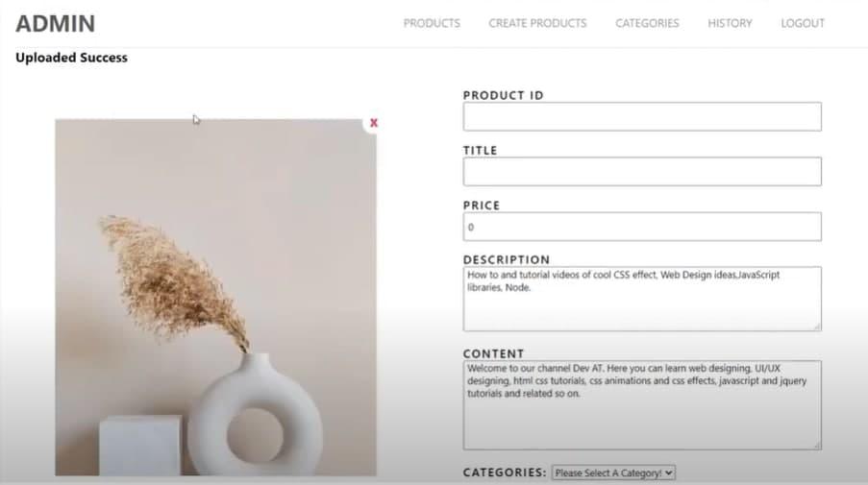
Task: Log out using the Logout link
Action: (x=802, y=23)
